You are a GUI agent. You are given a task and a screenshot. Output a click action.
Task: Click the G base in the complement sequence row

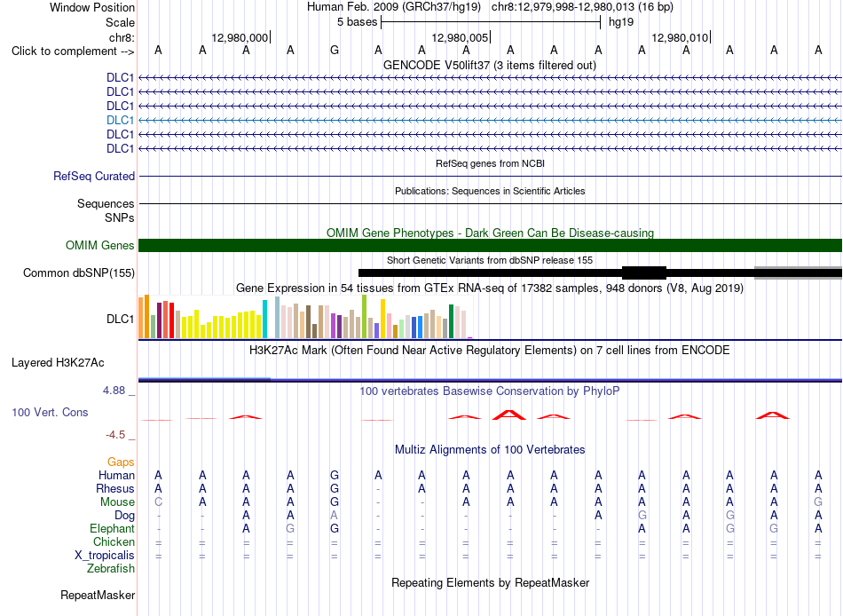335,50
